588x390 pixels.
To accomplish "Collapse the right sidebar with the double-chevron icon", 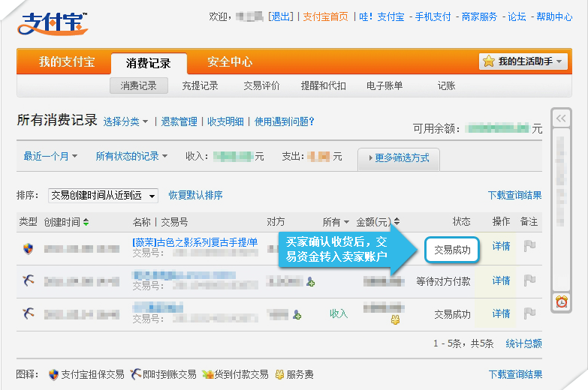I will click(561, 118).
